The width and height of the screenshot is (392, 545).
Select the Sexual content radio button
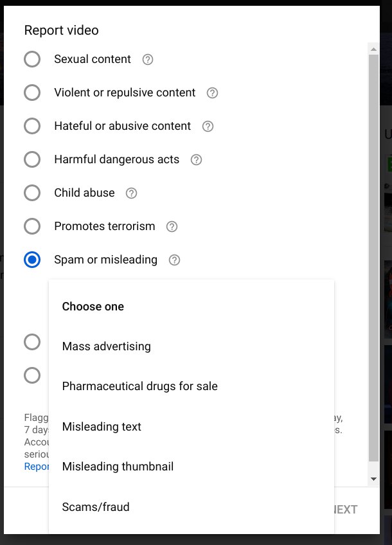32,59
